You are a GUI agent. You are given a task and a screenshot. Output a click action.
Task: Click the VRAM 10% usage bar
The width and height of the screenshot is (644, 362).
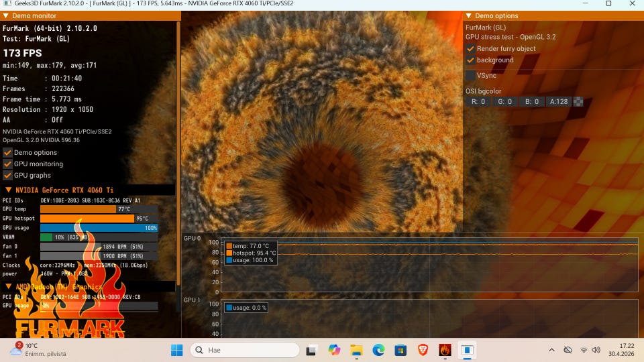[x=99, y=237]
